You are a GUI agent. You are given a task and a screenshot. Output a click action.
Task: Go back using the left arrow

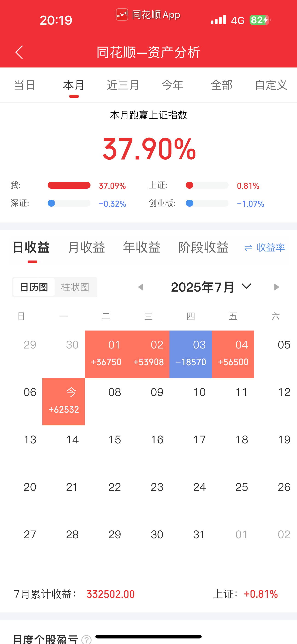[x=19, y=52]
